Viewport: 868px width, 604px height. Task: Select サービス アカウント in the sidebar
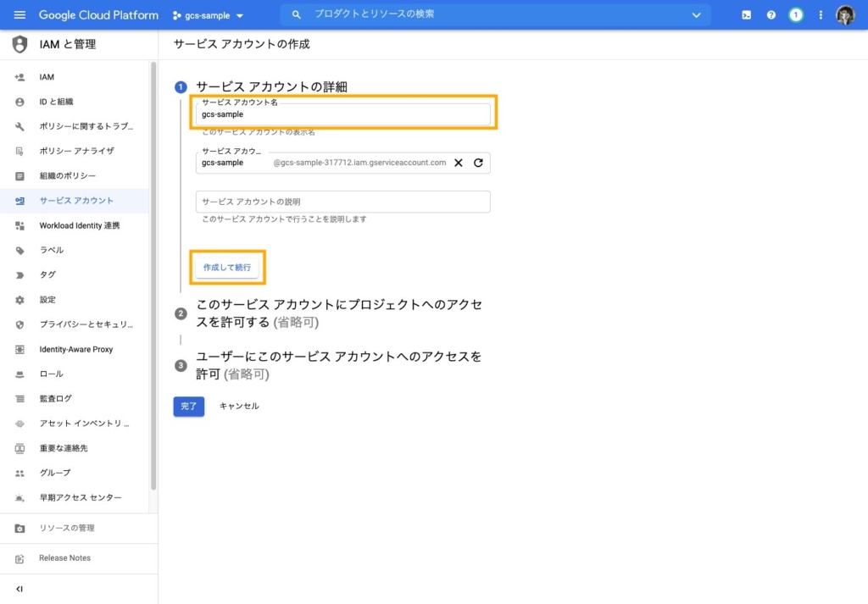coord(75,201)
